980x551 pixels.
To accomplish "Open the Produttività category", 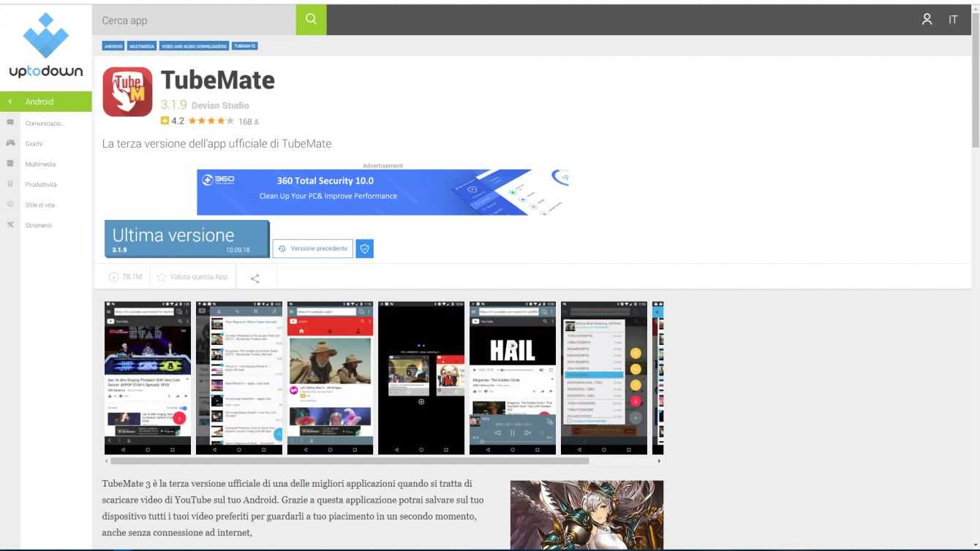I will [x=41, y=184].
